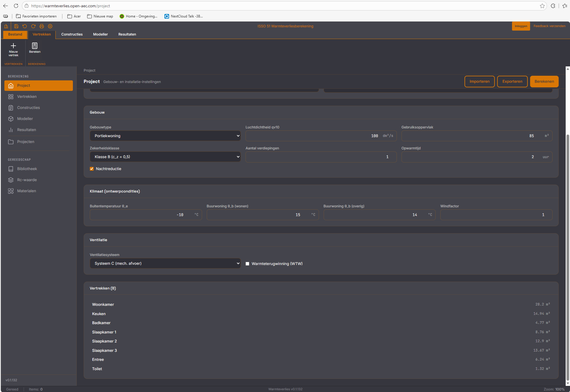Click the undo arrow icon
This screenshot has height=392, width=570.
tap(25, 26)
